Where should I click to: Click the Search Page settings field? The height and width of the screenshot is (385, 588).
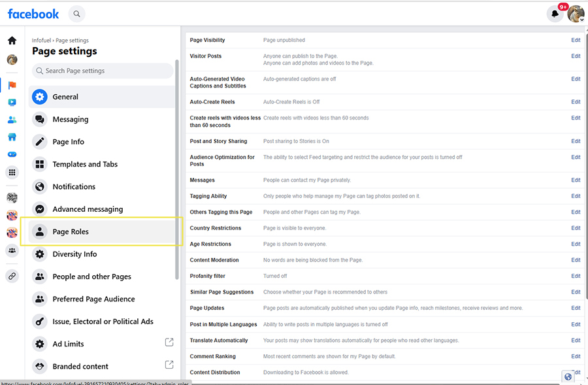click(103, 71)
